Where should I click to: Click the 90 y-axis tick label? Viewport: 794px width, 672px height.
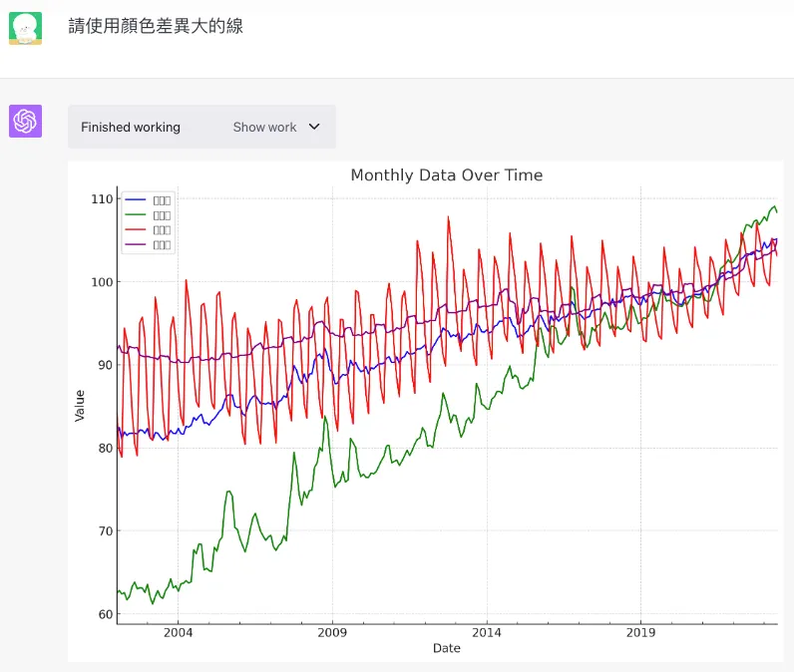pyautogui.click(x=106, y=365)
